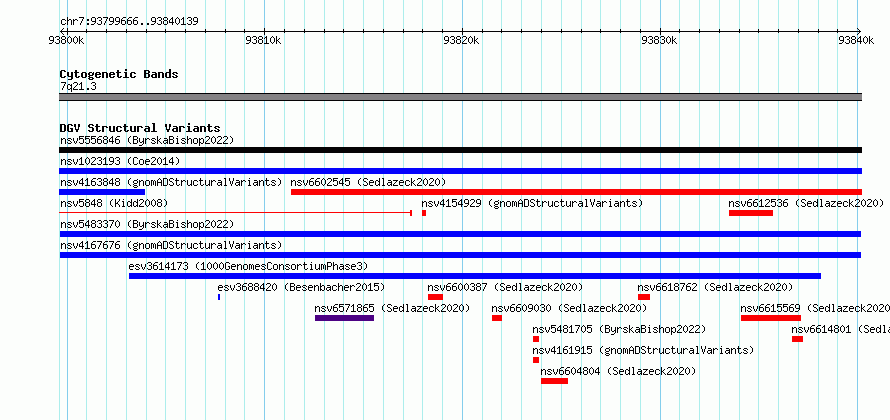The image size is (890, 420).
Task: Click the nsv5483370 (ByrskaBishop2022) label
Action: [147, 224]
